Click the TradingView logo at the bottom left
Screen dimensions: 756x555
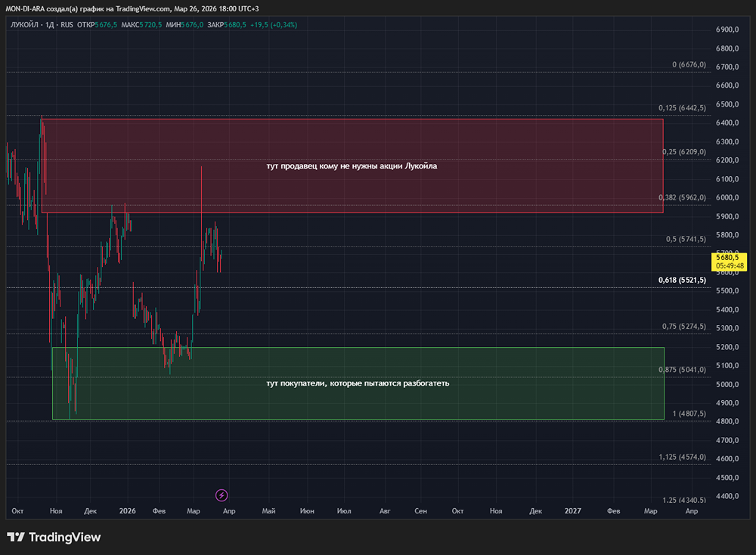pos(54,537)
